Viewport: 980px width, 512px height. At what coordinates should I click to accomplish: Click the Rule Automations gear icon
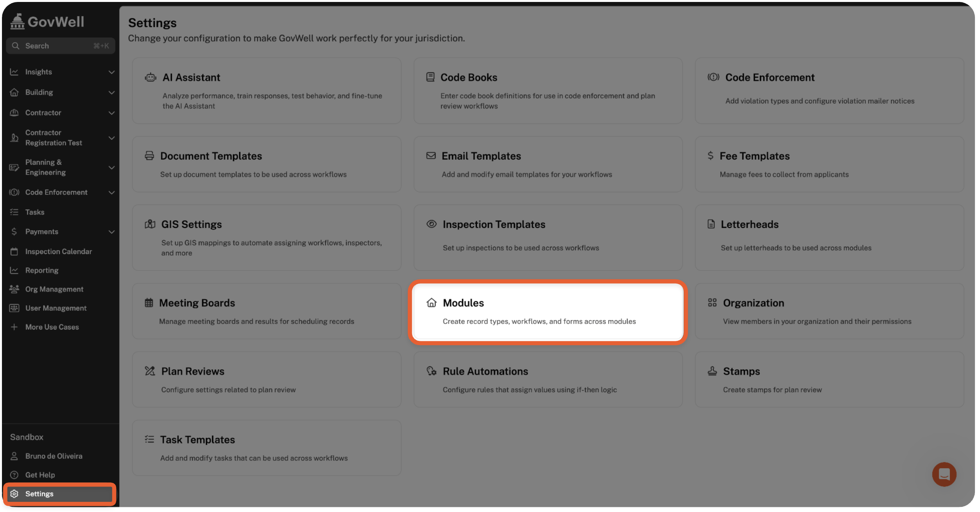coord(431,371)
